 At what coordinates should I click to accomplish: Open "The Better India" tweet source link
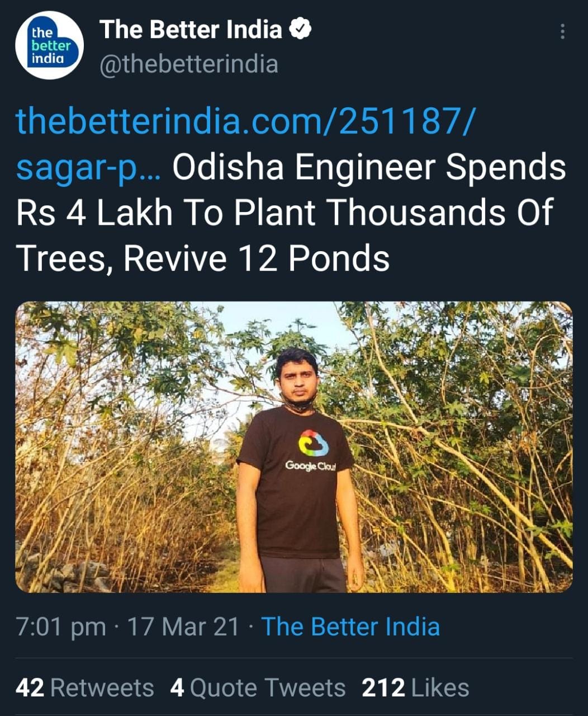[x=350, y=626]
